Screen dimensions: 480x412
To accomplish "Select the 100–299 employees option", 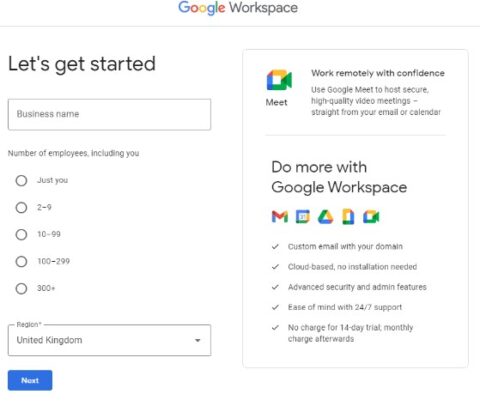I will click(21, 262).
